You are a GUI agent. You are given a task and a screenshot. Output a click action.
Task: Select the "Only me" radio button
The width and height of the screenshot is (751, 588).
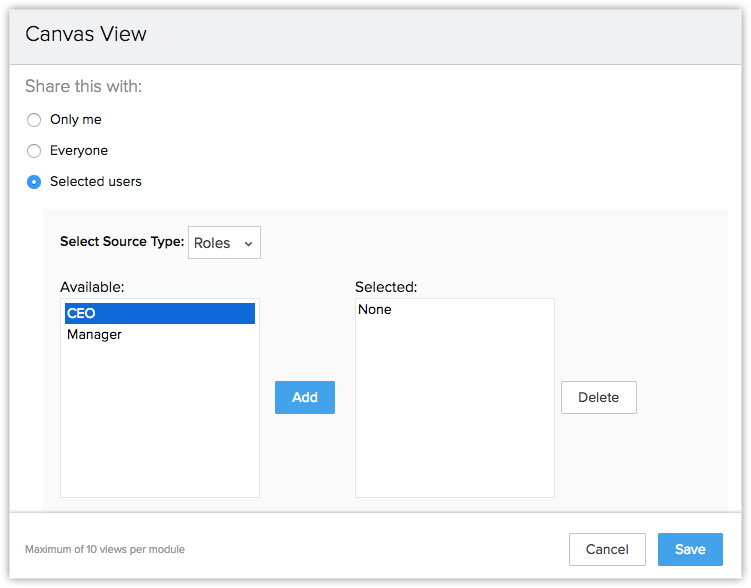click(x=34, y=120)
